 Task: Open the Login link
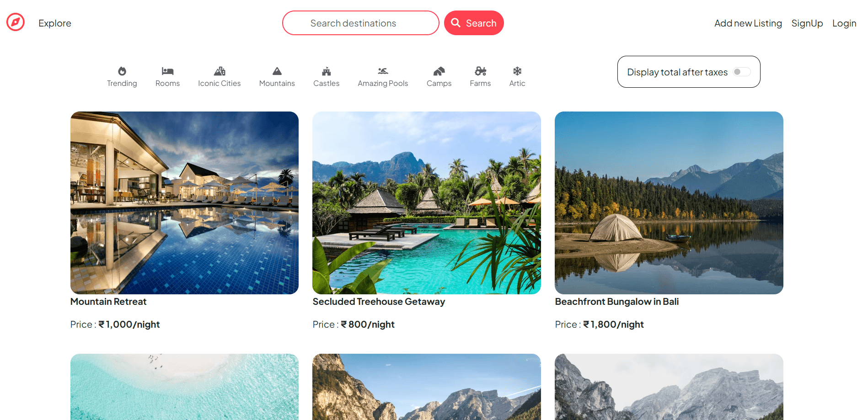(x=844, y=23)
